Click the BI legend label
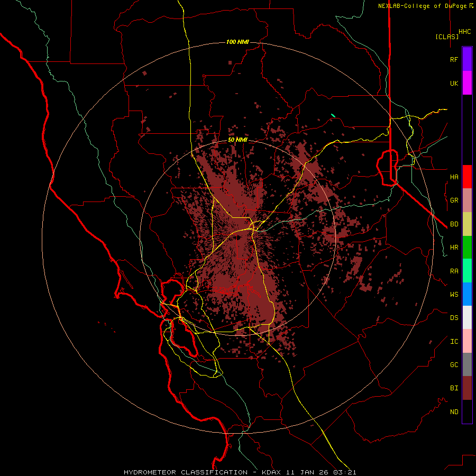 [454, 388]
